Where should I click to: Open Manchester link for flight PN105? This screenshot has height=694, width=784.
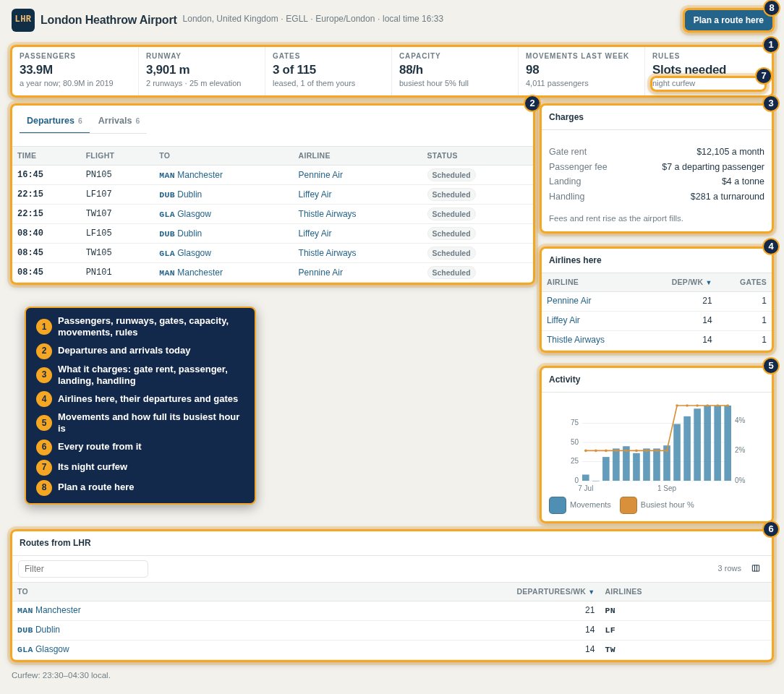pos(191,175)
